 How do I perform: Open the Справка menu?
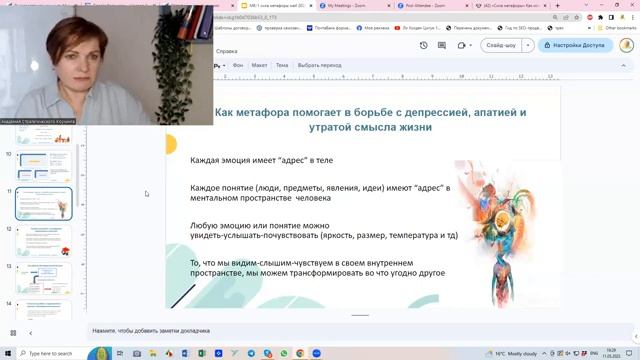pyautogui.click(x=227, y=51)
